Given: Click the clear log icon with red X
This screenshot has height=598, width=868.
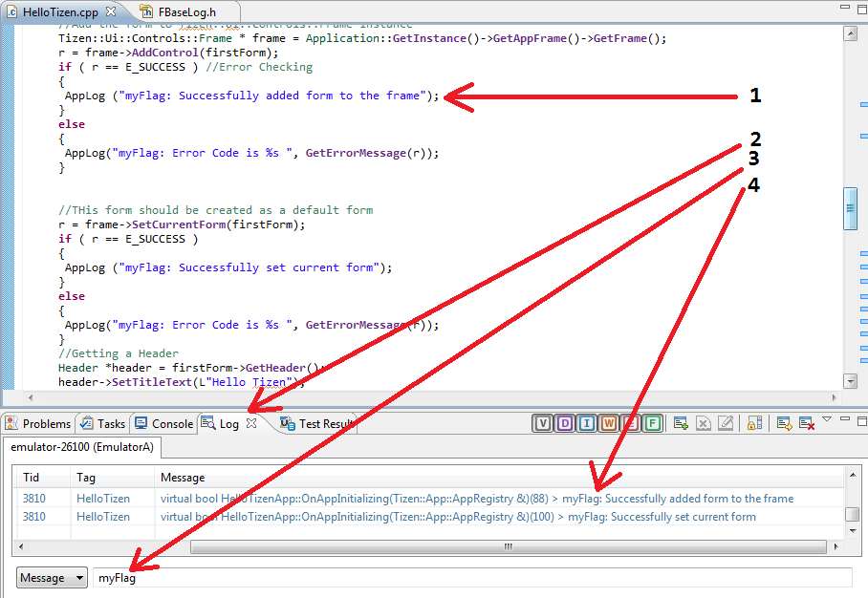Looking at the screenshot, I should 807,424.
